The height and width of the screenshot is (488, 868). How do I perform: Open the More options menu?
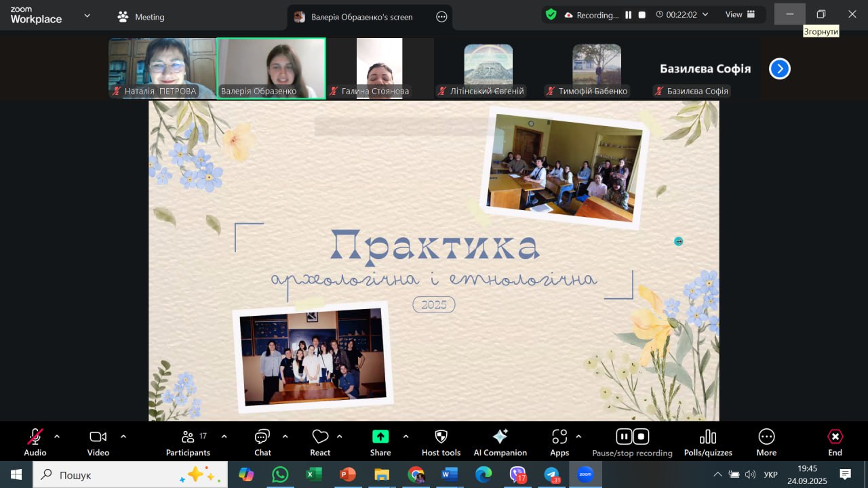pos(766,442)
